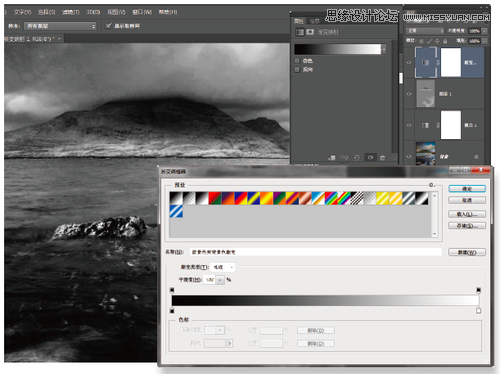
Task: Select the grey-teal stripes gradient preset
Action: [409, 198]
